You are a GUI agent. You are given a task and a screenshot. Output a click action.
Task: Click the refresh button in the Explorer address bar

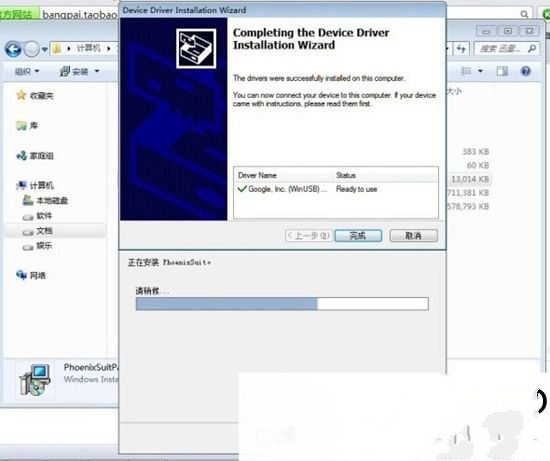(x=461, y=49)
